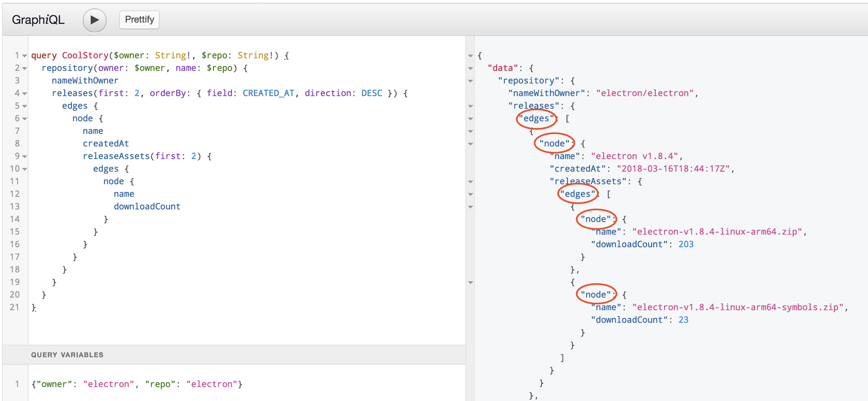Collapse the query CoolStory block on line 1

[x=24, y=56]
